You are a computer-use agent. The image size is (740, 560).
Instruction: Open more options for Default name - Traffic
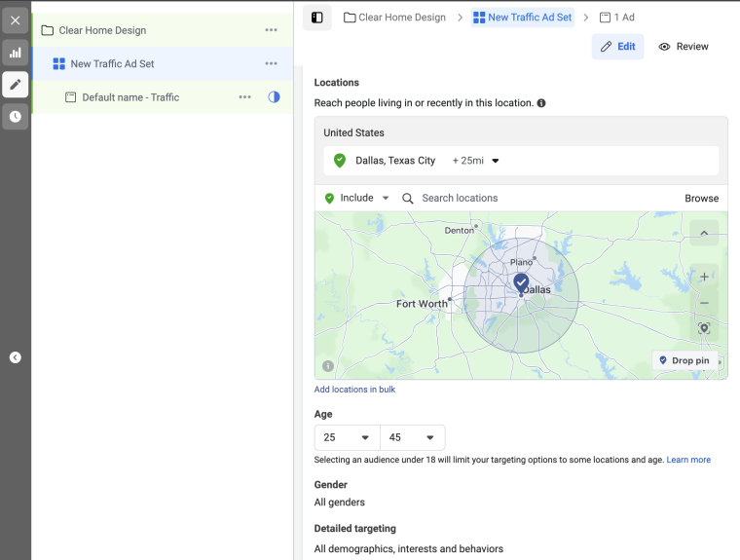[x=245, y=97]
